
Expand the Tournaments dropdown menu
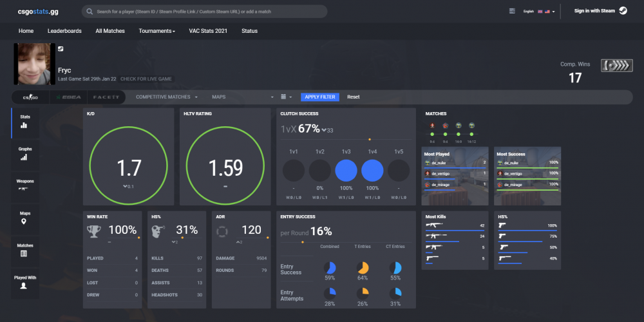pos(157,31)
